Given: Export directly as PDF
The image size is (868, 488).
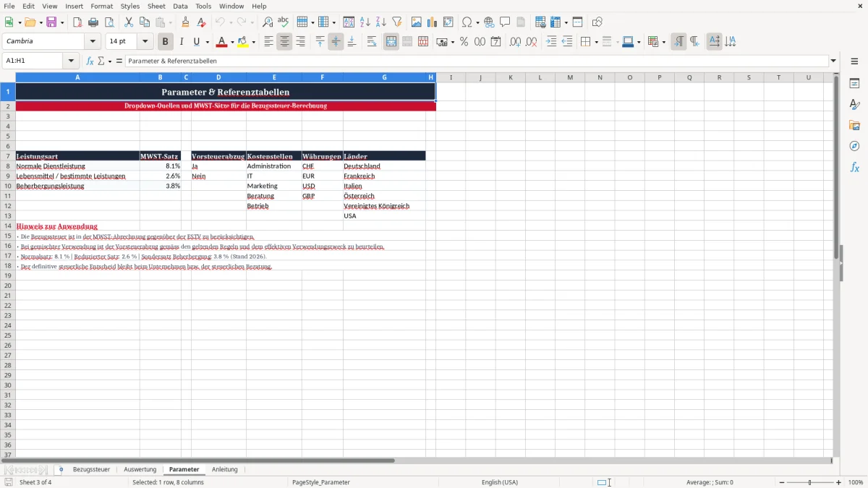Looking at the screenshot, I should (x=77, y=22).
